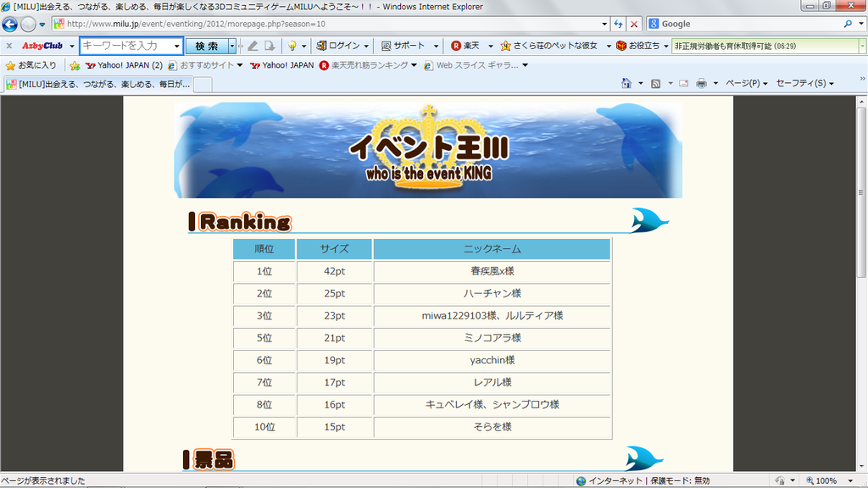The image size is (868, 488).
Task: Click the Home icon in command bar
Action: [626, 83]
